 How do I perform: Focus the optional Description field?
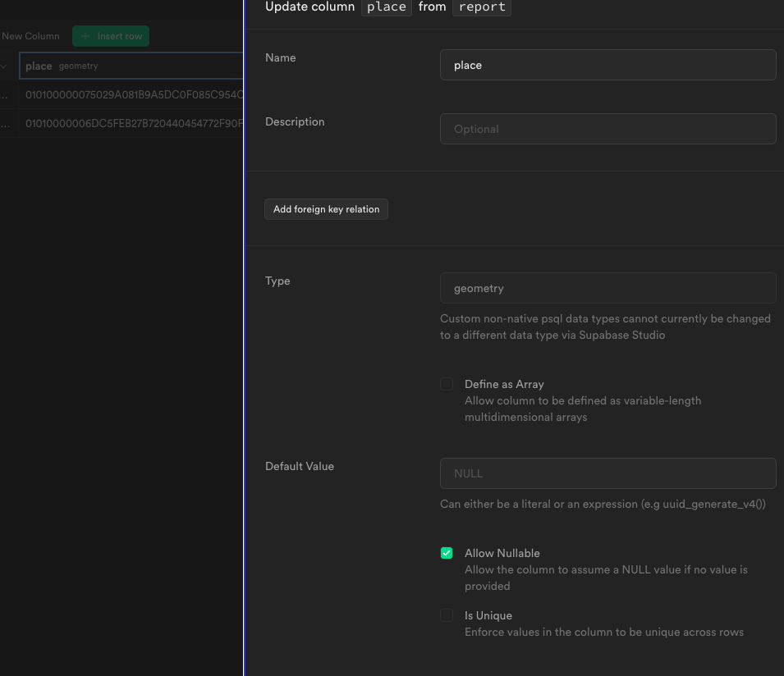(607, 129)
